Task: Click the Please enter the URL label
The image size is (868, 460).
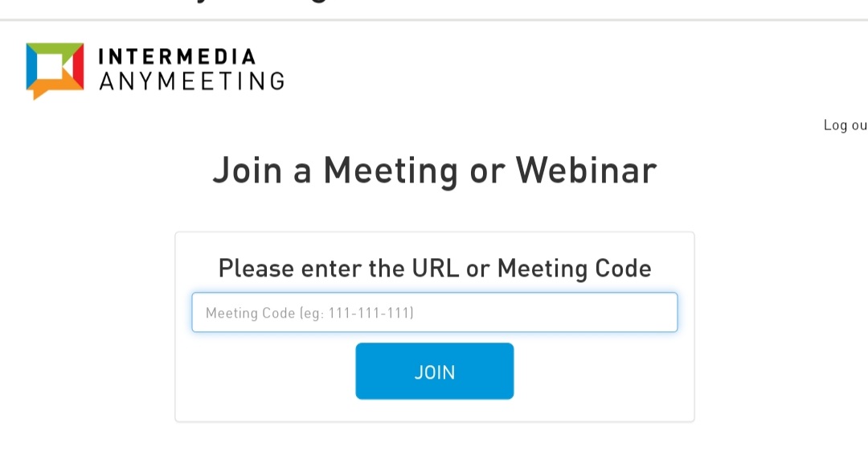Action: click(x=434, y=268)
